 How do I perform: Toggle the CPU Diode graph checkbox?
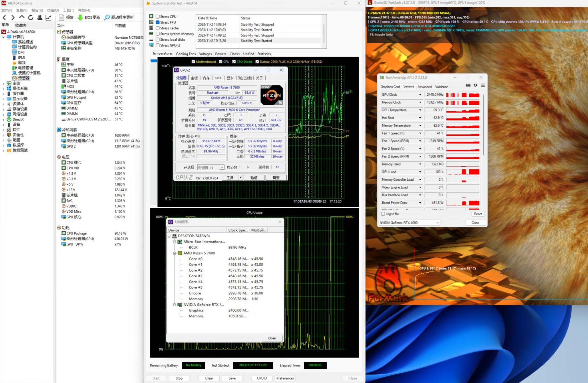click(x=234, y=62)
